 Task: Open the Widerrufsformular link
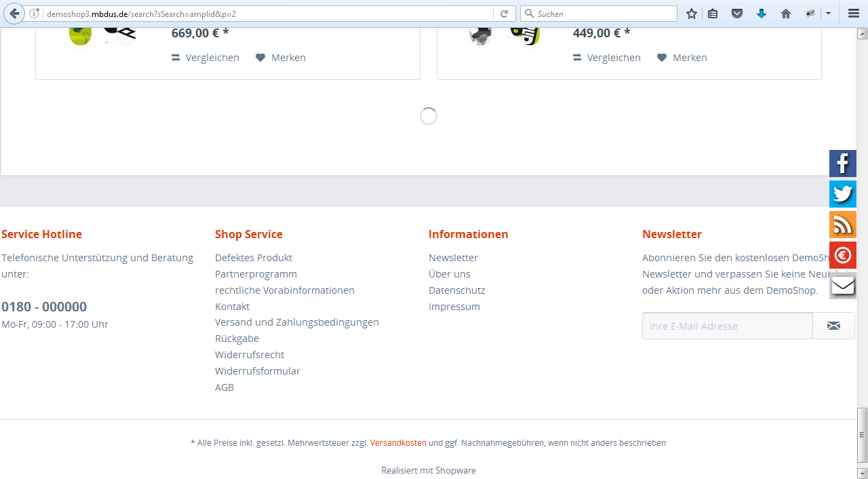(257, 371)
